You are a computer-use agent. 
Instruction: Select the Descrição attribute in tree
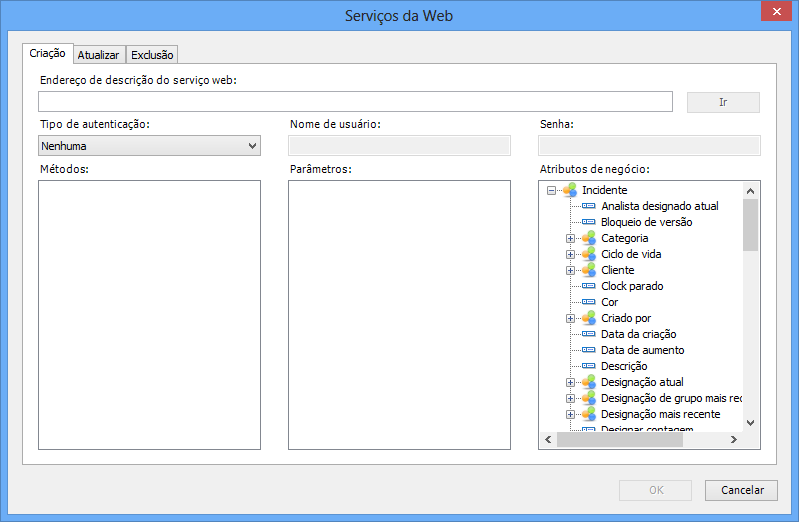click(x=624, y=366)
